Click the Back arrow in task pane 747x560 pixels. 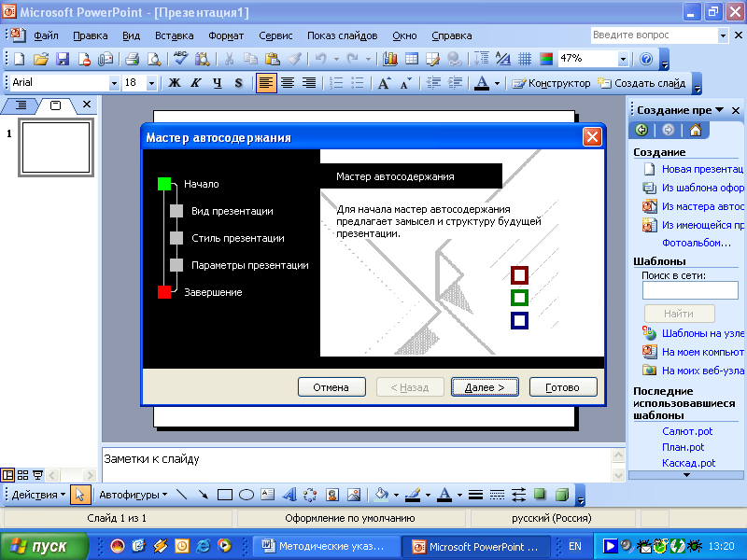[641, 130]
